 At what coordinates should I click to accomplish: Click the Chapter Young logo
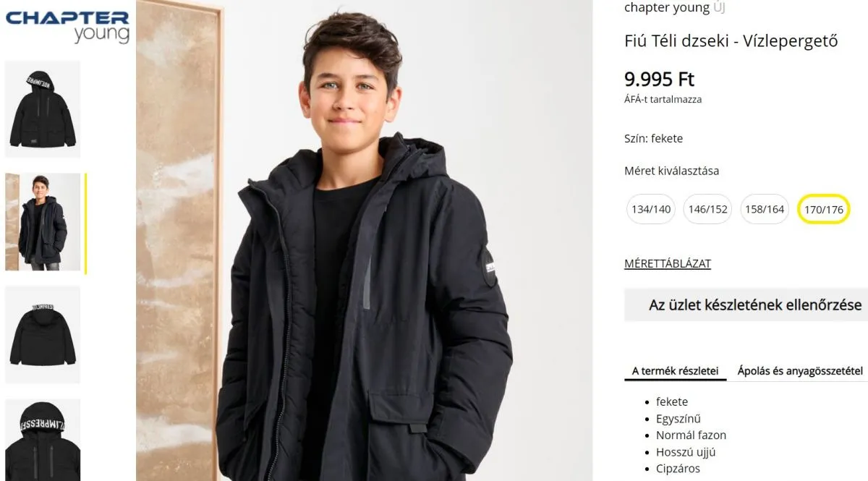(x=67, y=27)
